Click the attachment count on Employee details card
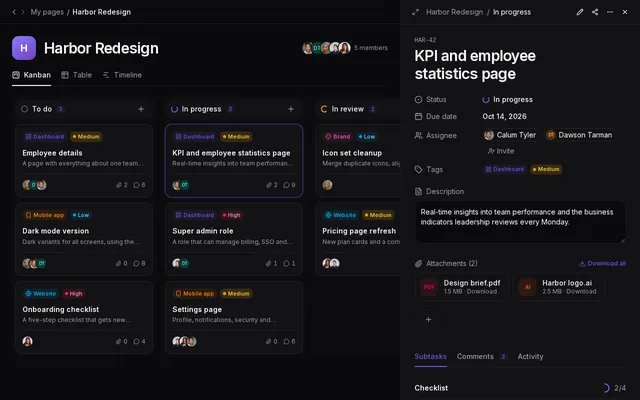Viewport: 640px width, 400px height. click(122, 185)
